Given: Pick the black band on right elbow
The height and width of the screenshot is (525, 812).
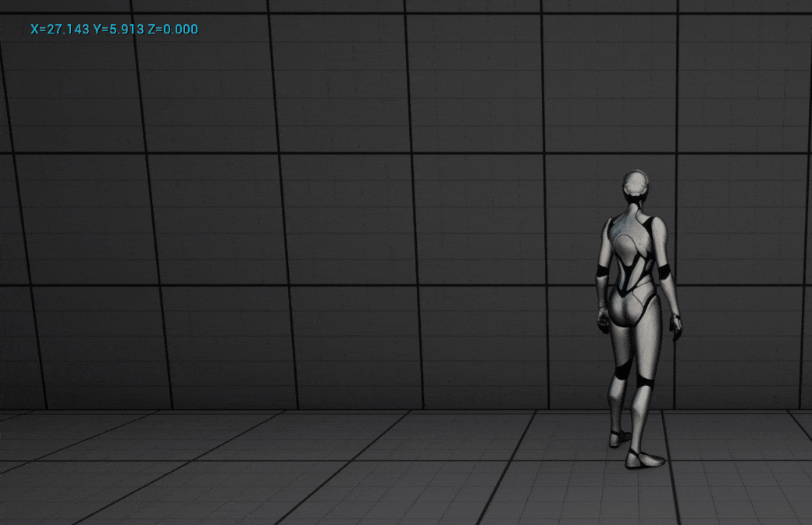Looking at the screenshot, I should tap(664, 272).
